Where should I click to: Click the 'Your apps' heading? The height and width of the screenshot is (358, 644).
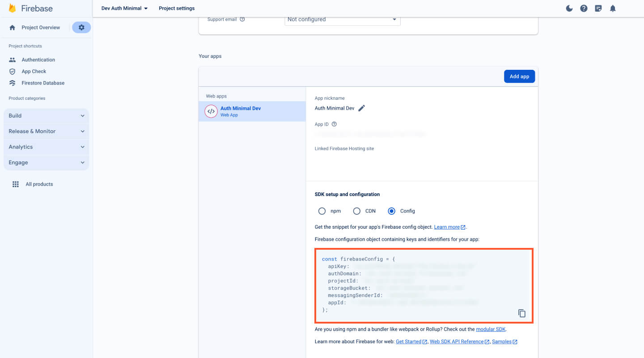[x=210, y=56]
